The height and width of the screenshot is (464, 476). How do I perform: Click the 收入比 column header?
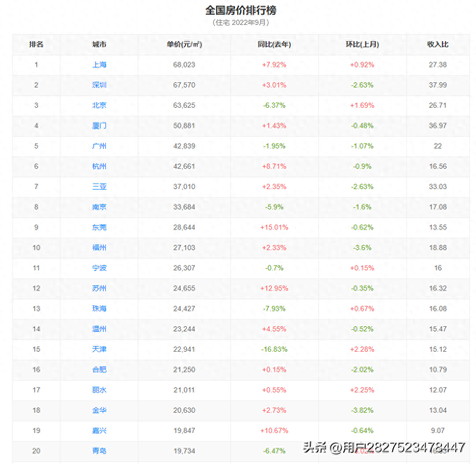point(437,44)
